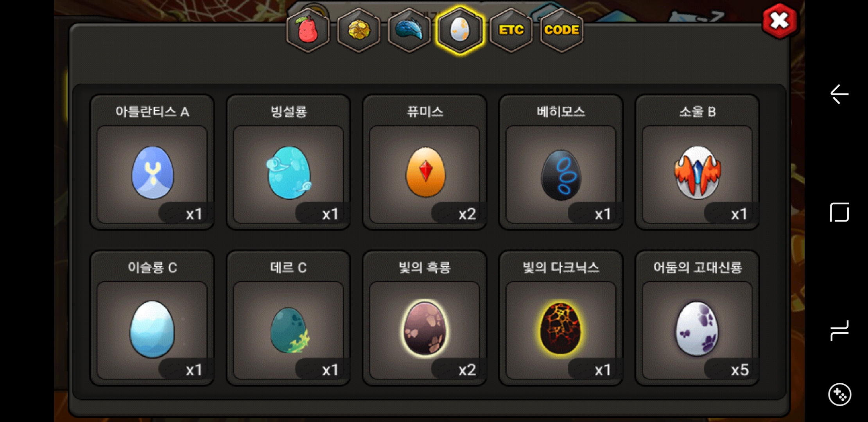The width and height of the screenshot is (868, 422).
Task: Pick the 빛의 다크닉스 lava egg
Action: point(561,318)
